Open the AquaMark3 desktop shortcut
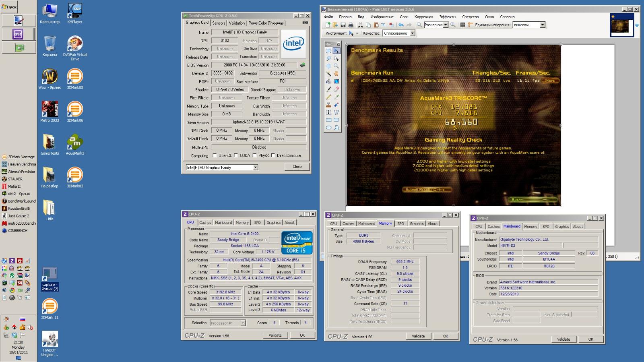Screen dimensions: 644x362 [x=75, y=144]
